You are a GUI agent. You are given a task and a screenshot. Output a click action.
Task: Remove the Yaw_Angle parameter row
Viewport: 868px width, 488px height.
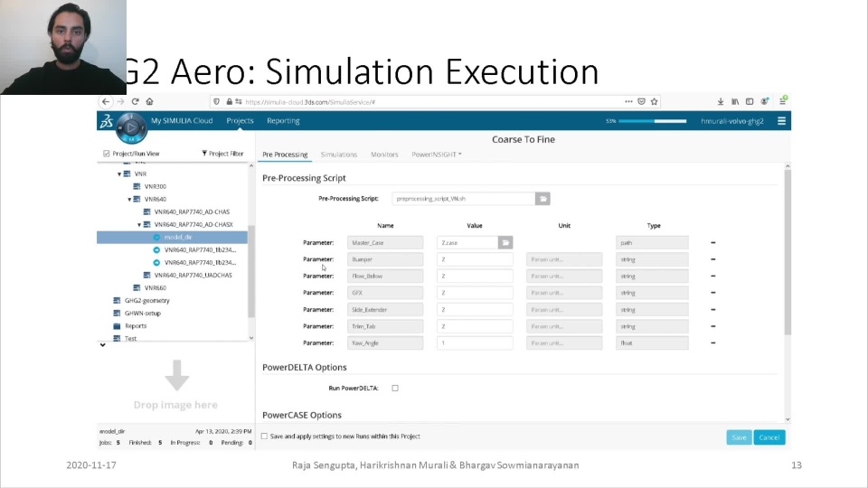713,343
